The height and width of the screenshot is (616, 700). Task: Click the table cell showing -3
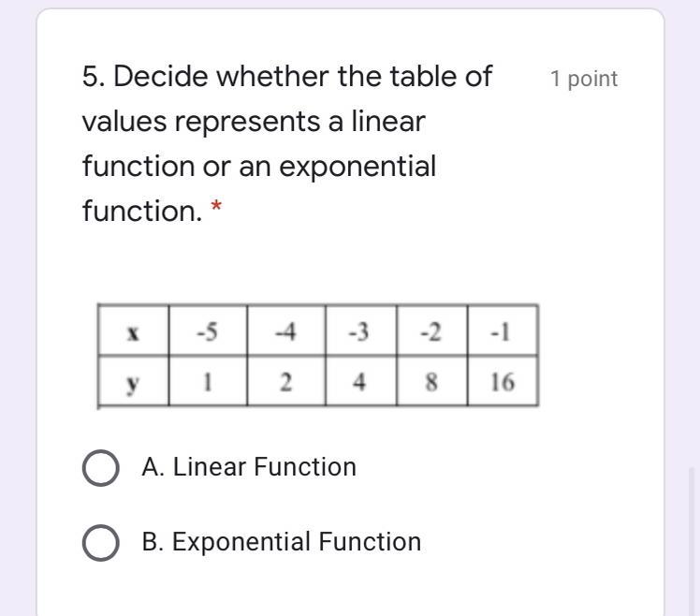(360, 330)
